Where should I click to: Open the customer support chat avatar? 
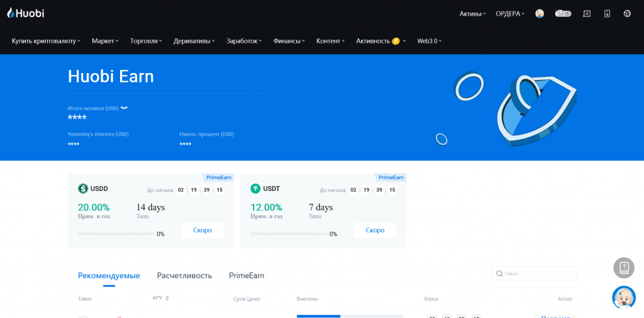click(x=624, y=297)
